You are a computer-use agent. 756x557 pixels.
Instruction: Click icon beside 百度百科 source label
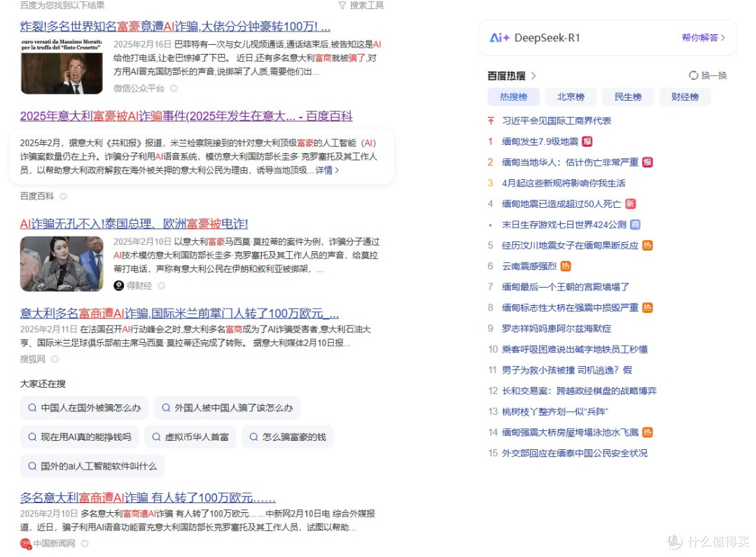click(x=63, y=196)
